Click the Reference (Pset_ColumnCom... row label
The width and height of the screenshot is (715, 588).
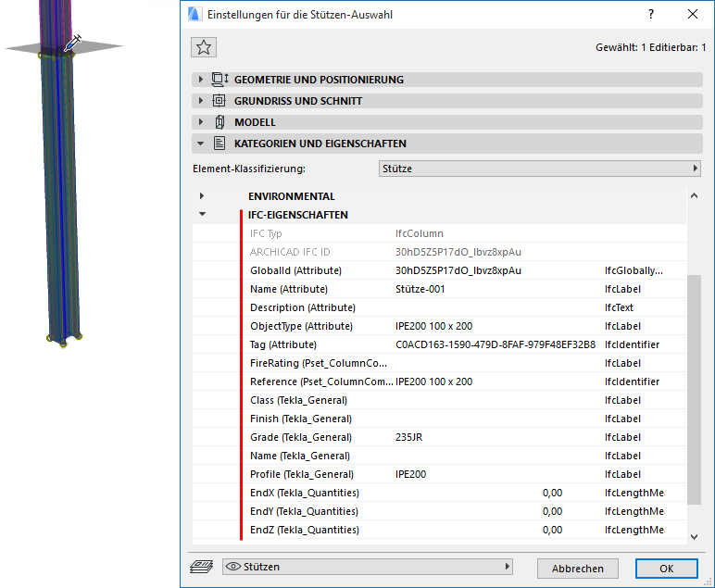click(321, 382)
